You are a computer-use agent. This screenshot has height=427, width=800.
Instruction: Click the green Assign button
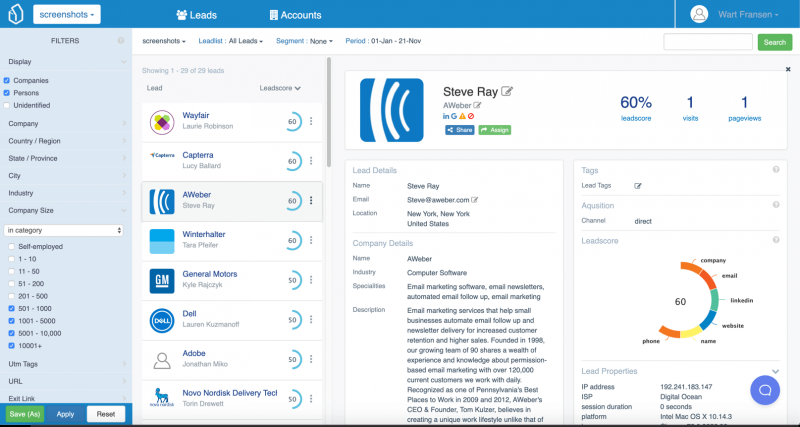[494, 130]
